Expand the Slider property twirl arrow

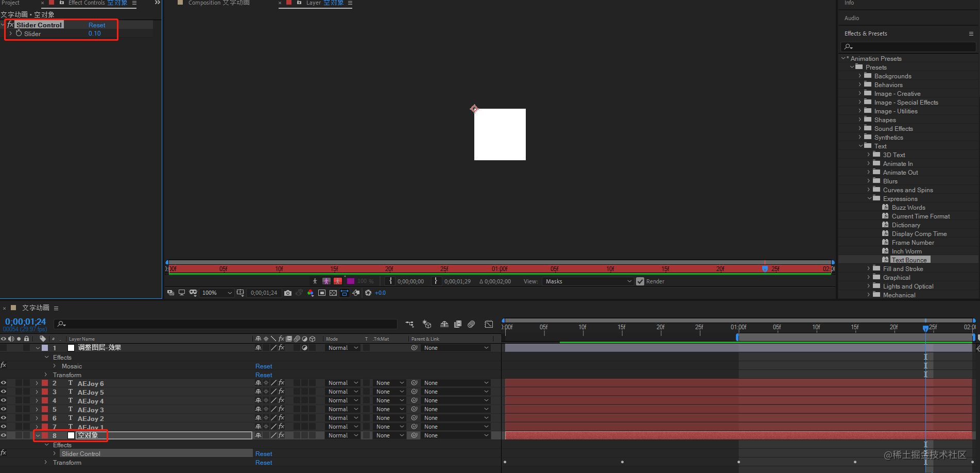tap(11, 33)
